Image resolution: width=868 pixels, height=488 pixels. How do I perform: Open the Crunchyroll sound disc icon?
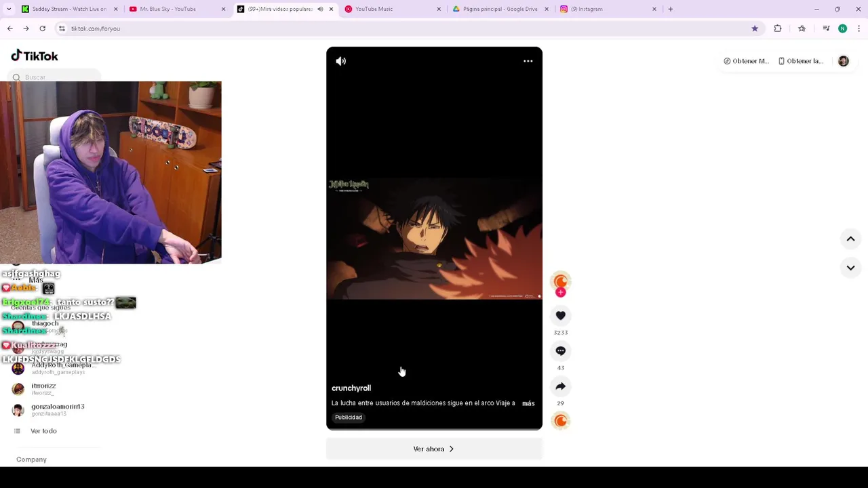(561, 421)
